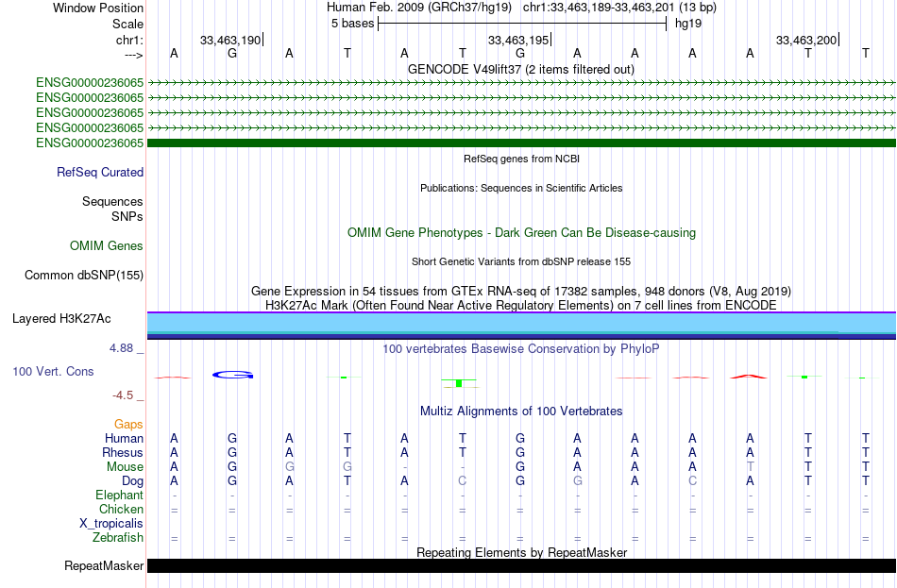Select the Scale track label
The width and height of the screenshot is (897, 588).
tap(127, 24)
